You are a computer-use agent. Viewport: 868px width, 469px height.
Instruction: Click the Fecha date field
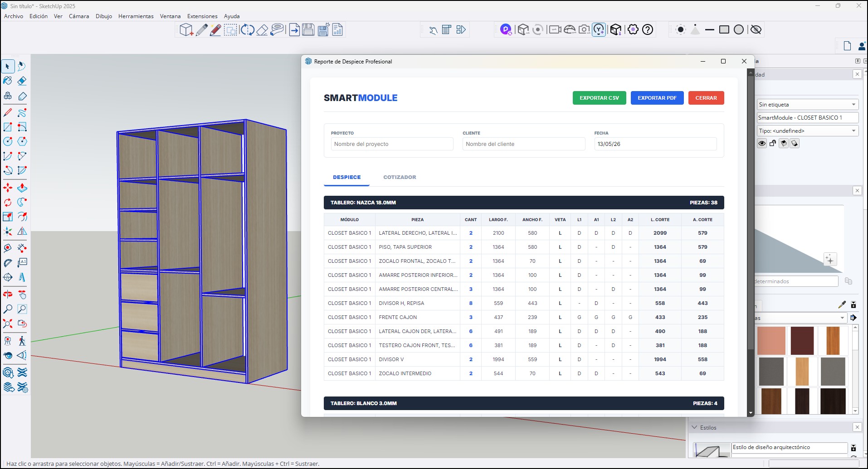(x=655, y=144)
